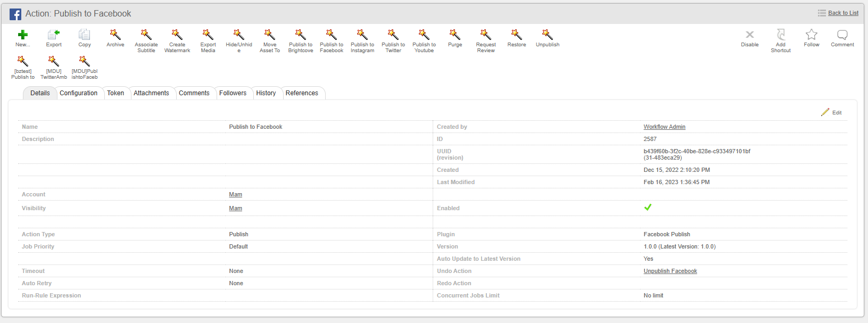868x323 pixels.
Task: Go to the Attachments tab
Action: pos(151,93)
